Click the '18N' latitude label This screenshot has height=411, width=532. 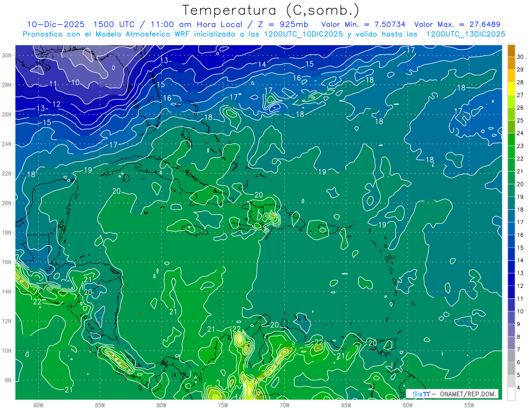[x=7, y=232]
